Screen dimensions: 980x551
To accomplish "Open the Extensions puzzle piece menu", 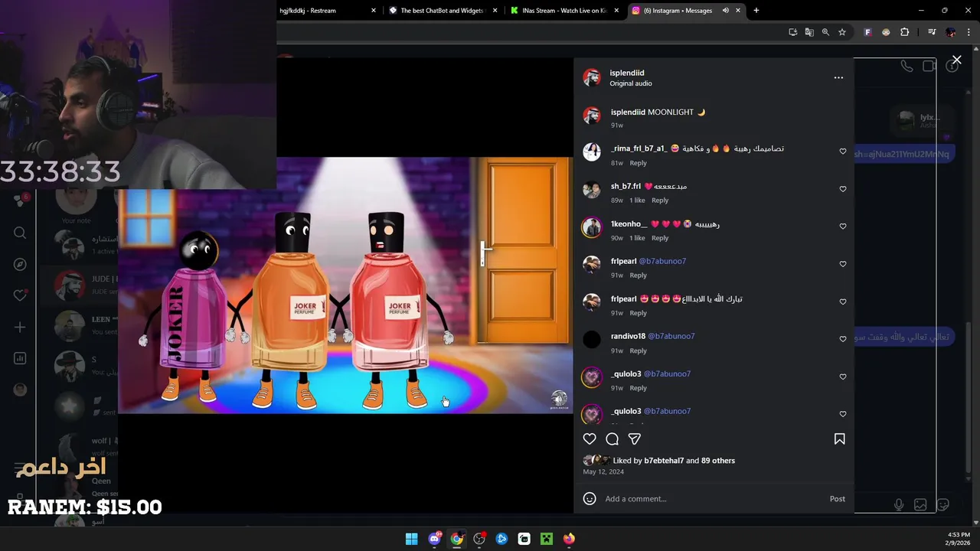I will coord(905,32).
